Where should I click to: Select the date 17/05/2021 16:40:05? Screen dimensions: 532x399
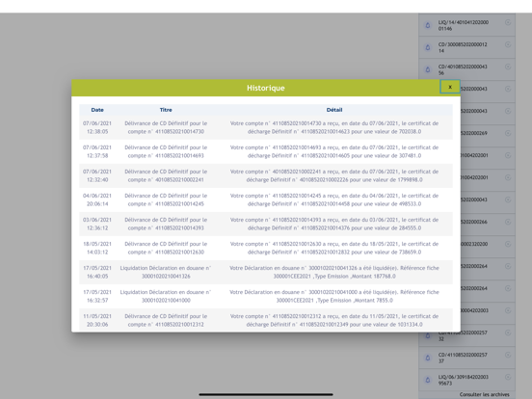(97, 272)
